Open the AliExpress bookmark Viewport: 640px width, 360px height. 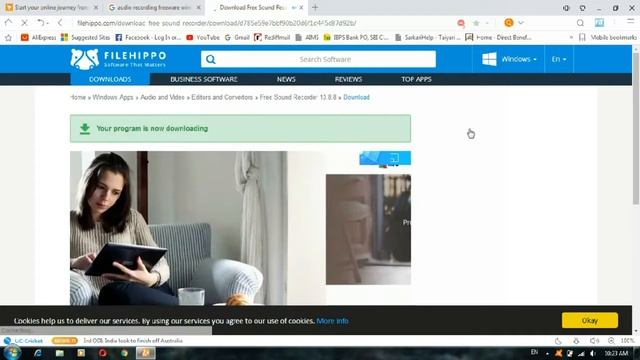[x=38, y=38]
